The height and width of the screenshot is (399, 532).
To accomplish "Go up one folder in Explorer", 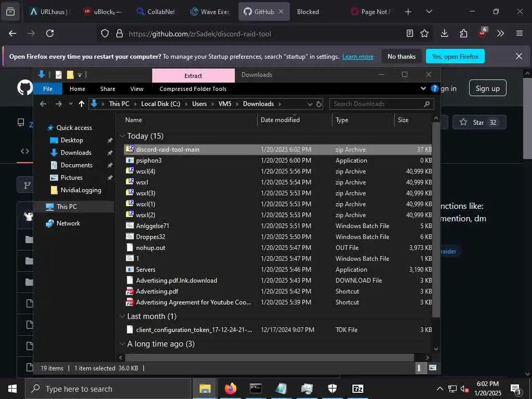I will click(x=82, y=104).
